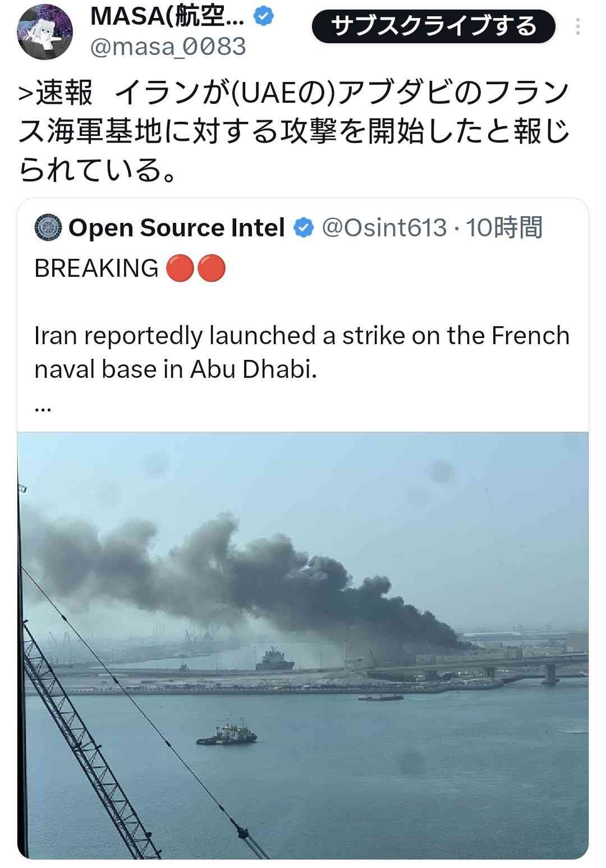Tap the 10時間 timestamp
Viewport: 606px width, 868px height.
click(x=504, y=228)
